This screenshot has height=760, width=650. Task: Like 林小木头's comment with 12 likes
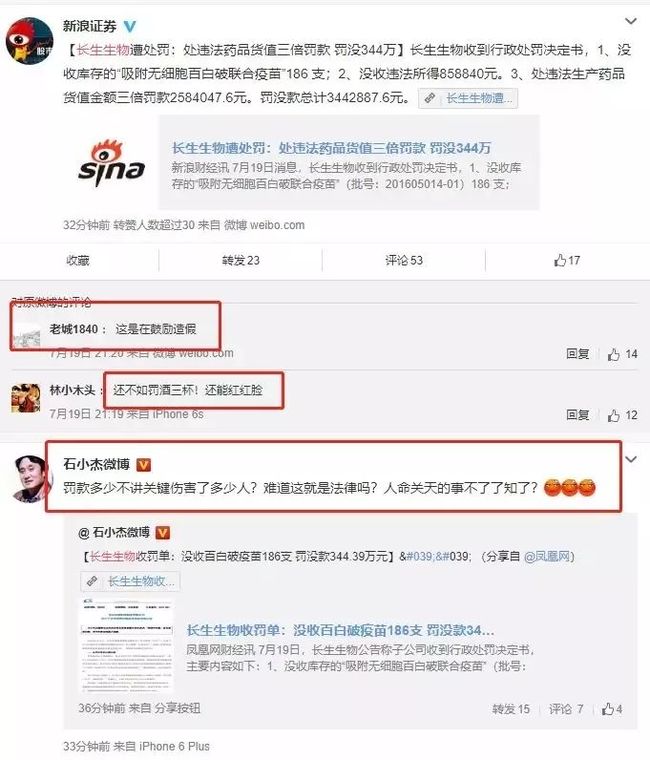[622, 415]
